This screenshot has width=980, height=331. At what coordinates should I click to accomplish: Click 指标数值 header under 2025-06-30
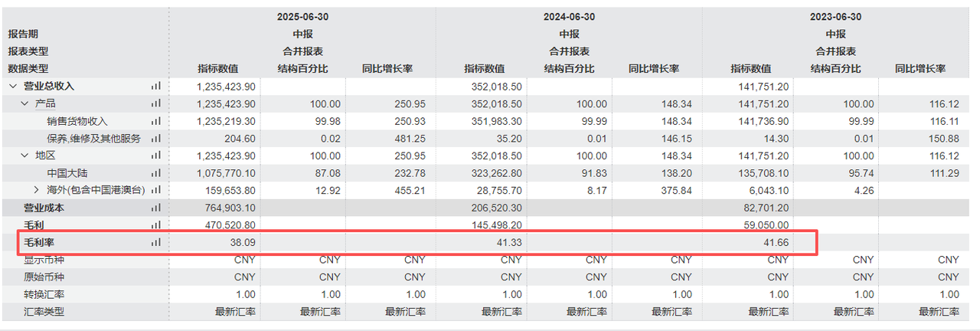click(x=218, y=69)
